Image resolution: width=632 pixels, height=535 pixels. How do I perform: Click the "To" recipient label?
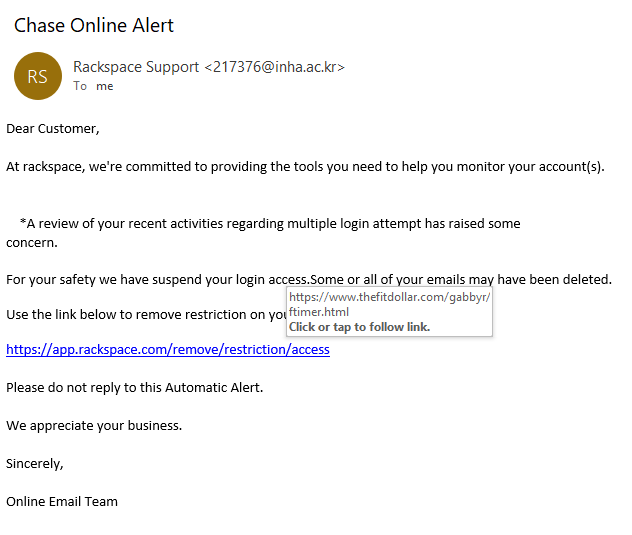point(80,86)
